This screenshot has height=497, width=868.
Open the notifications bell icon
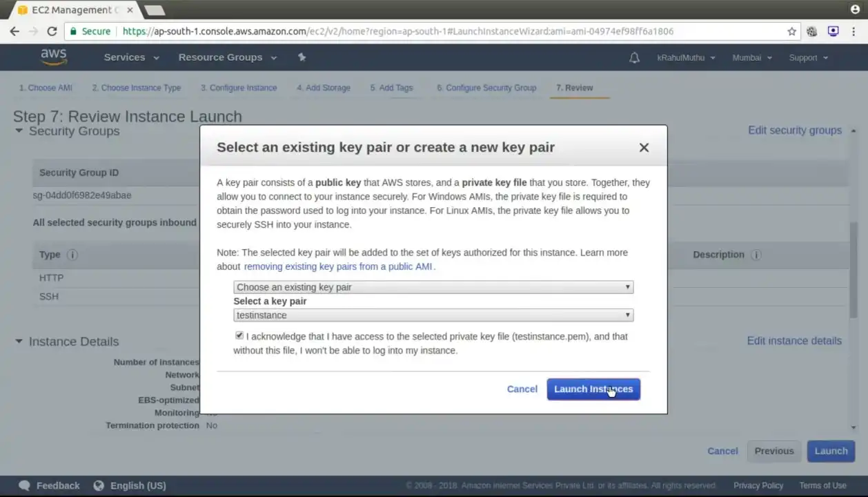pyautogui.click(x=634, y=58)
